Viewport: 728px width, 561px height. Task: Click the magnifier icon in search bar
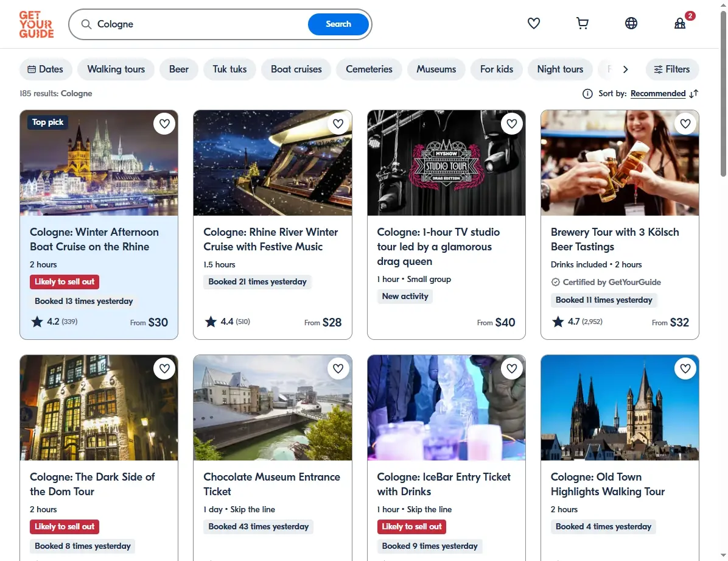click(x=86, y=24)
